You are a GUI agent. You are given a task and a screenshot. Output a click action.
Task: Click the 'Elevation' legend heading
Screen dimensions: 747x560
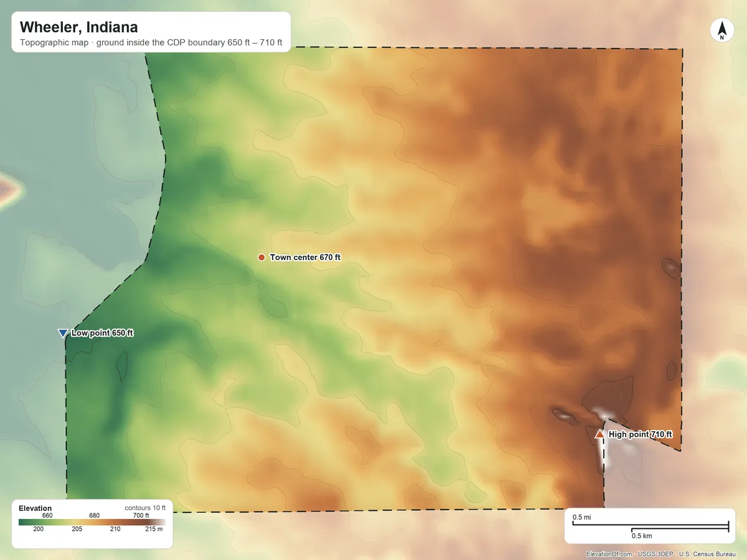[x=35, y=508]
